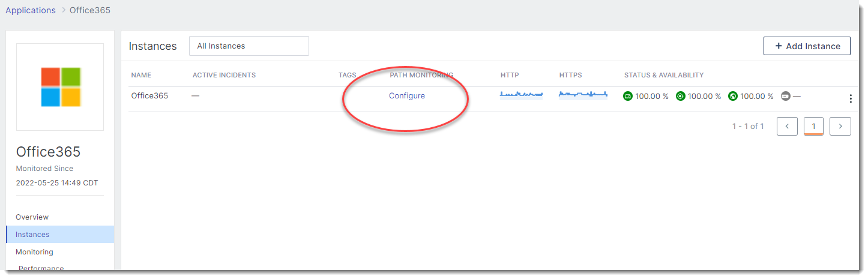The height and width of the screenshot is (279, 868).
Task: Click the Add Instance button
Action: pyautogui.click(x=807, y=46)
